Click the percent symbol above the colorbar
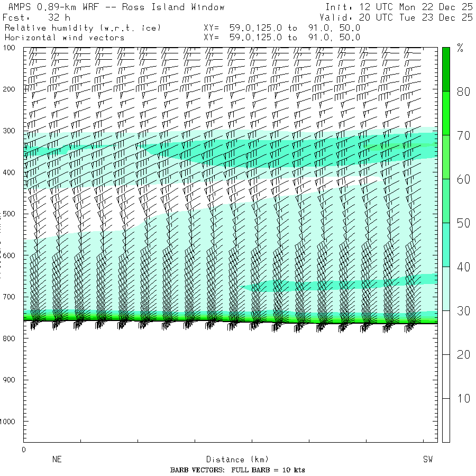 [x=460, y=49]
